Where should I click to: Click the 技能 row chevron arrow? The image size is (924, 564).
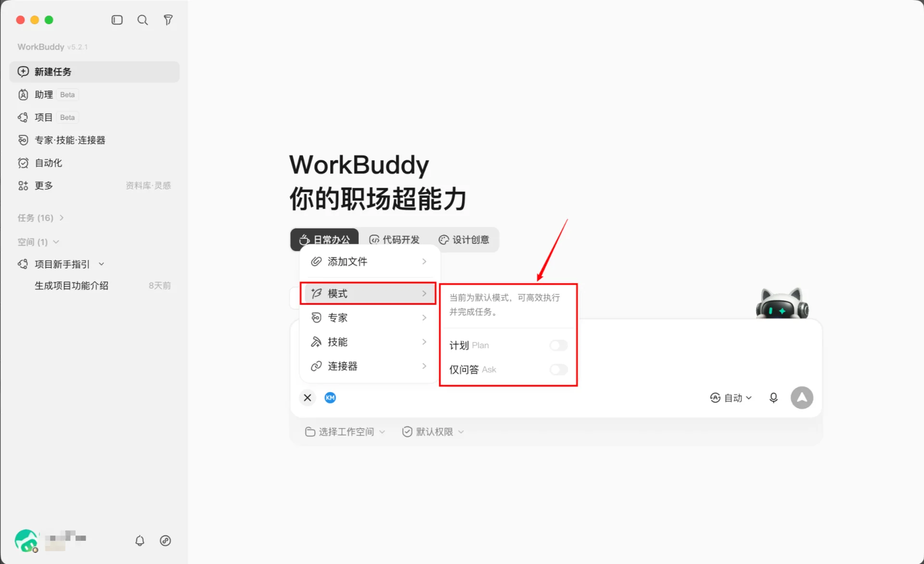[424, 342]
